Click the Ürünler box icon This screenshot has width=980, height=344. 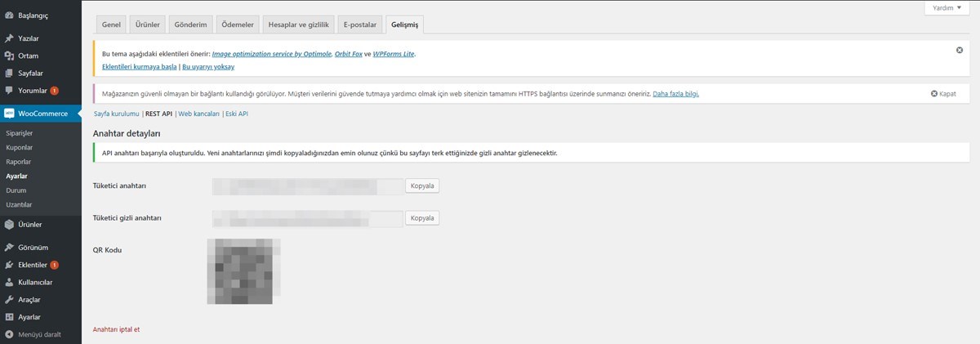point(9,224)
